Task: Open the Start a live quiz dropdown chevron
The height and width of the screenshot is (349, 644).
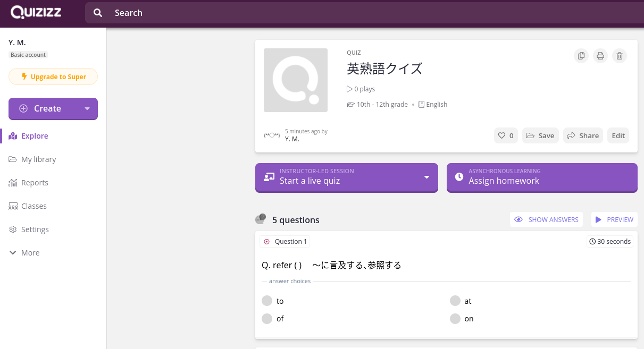Action: click(x=426, y=177)
